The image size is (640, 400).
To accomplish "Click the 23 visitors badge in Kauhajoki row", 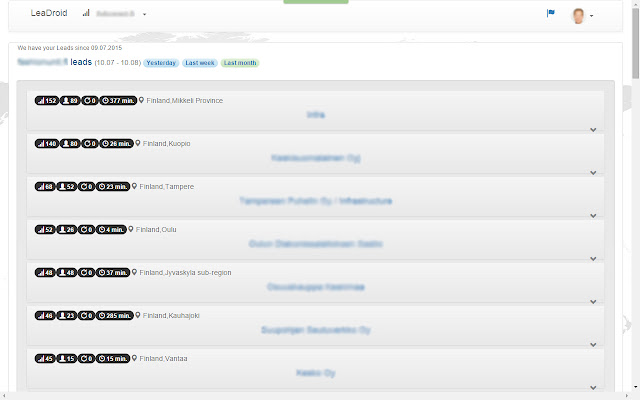I will point(67,315).
